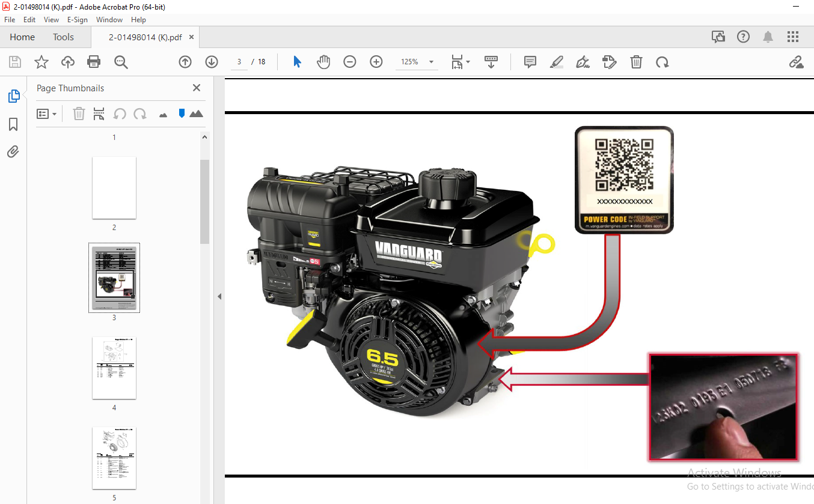Go to next page arrow

tap(212, 62)
